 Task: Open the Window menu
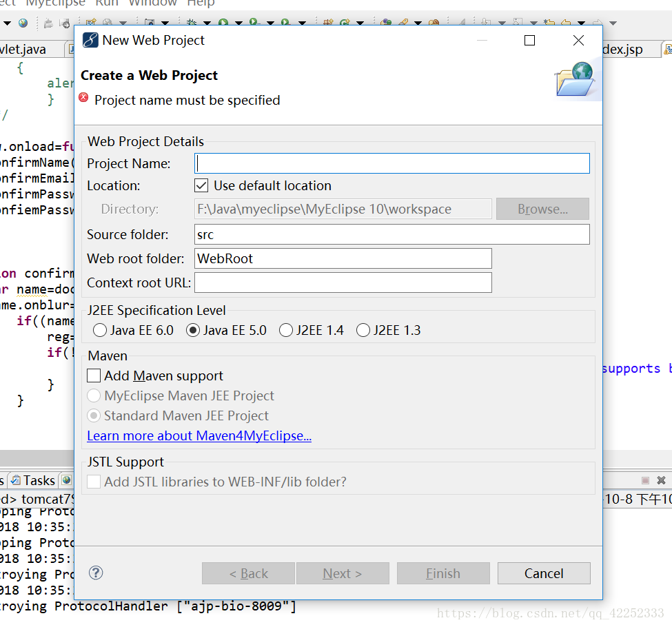152,3
